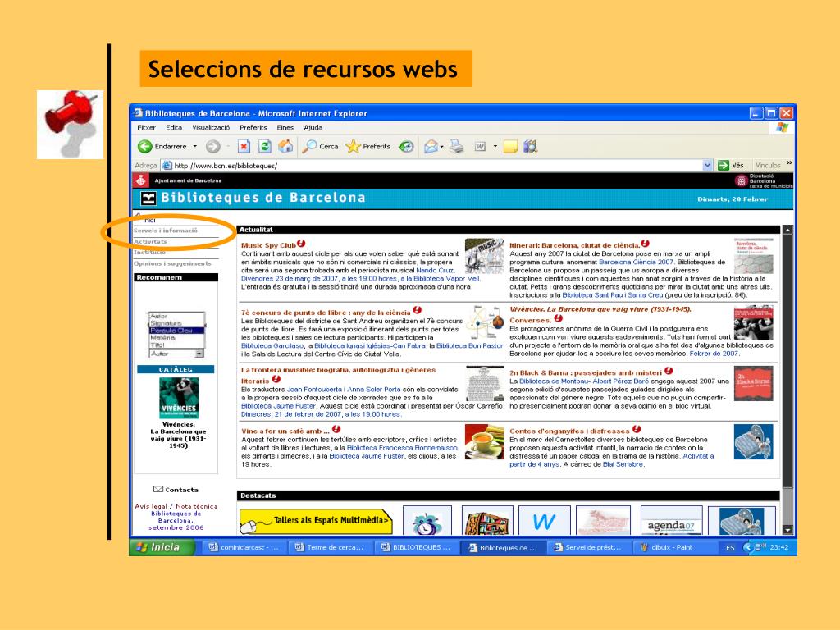Click the Contacta envelope icon
This screenshot has height=630, width=840.
(x=158, y=489)
